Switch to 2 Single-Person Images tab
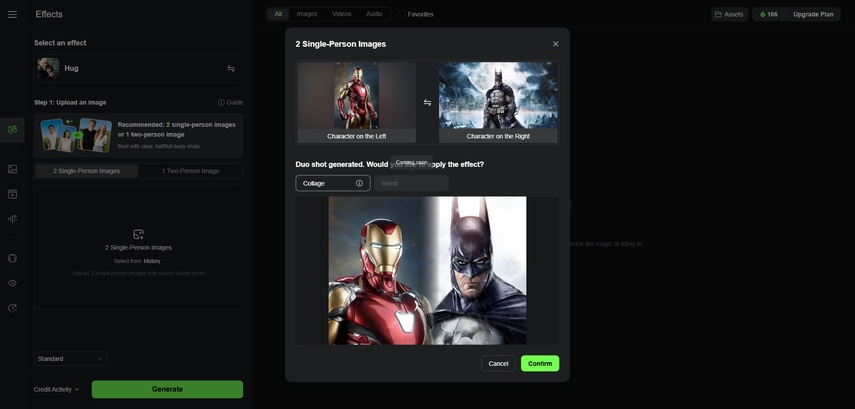Viewport: 855px width, 409px height. point(87,171)
